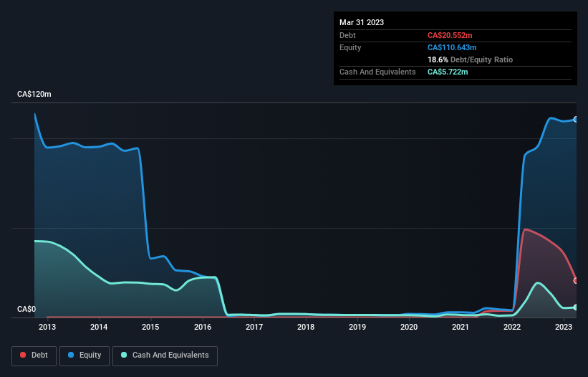Click the Mar 31 2023 tooltip date
The image size is (588, 377).
(362, 22)
